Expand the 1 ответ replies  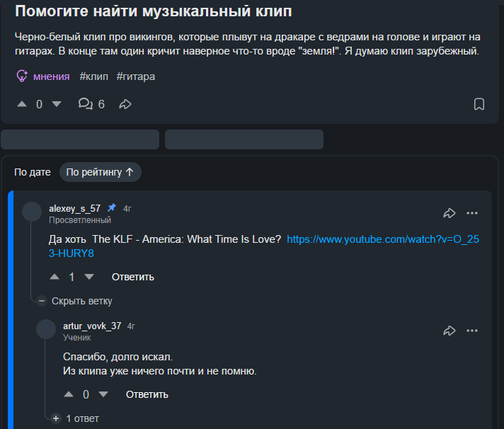click(75, 418)
